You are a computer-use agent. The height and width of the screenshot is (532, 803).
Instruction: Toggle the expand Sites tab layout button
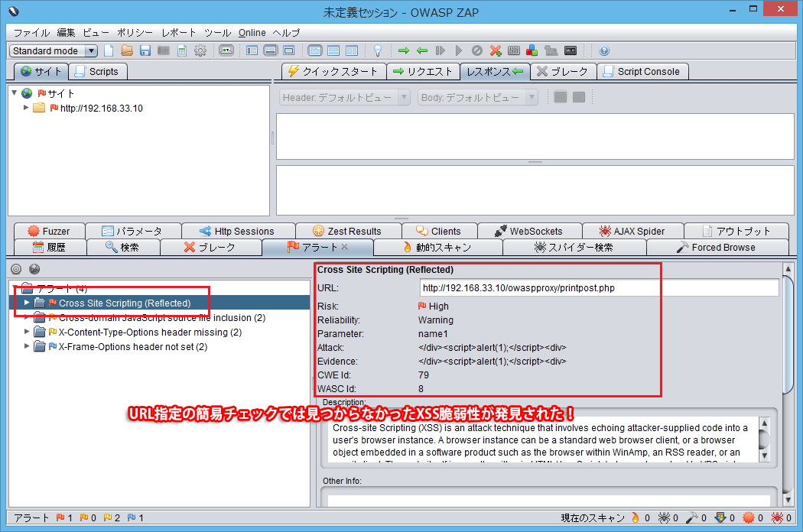pos(252,50)
